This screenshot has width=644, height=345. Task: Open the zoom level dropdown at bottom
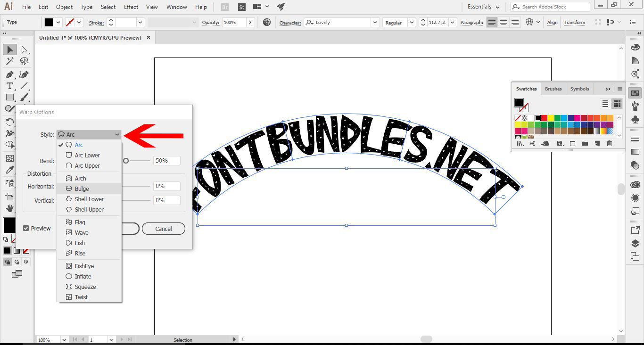[64, 340]
